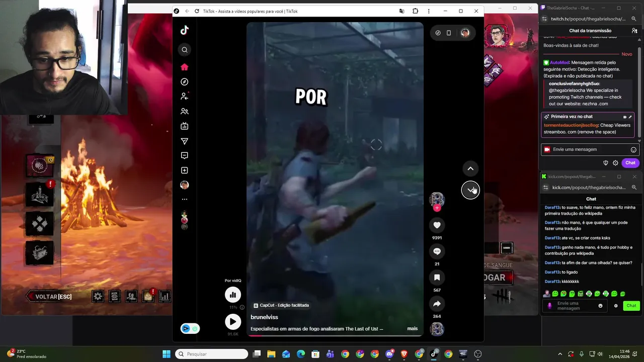Open the profile avatar in TikTok sidebar
The image size is (644, 362).
(x=185, y=185)
